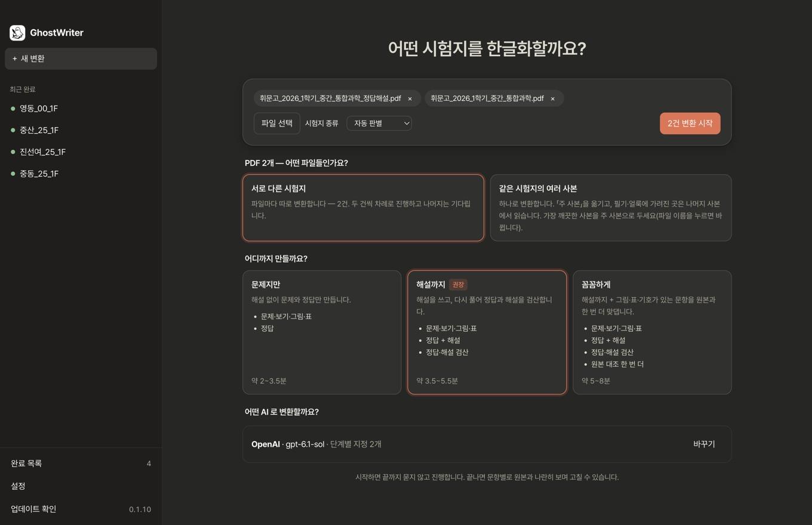The height and width of the screenshot is (525, 812).
Task: Open the recent item 영동_00_1F
Action: pos(81,109)
